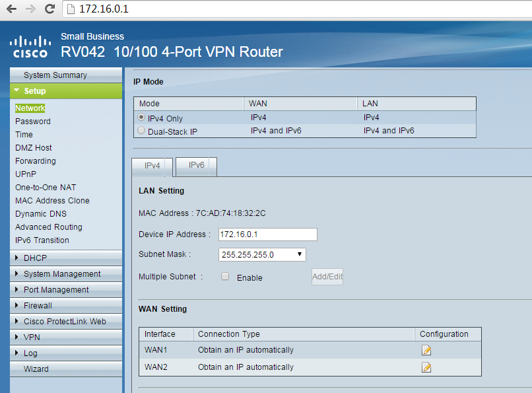Open the DMZ Host settings link
This screenshot has width=532, height=393.
point(34,148)
